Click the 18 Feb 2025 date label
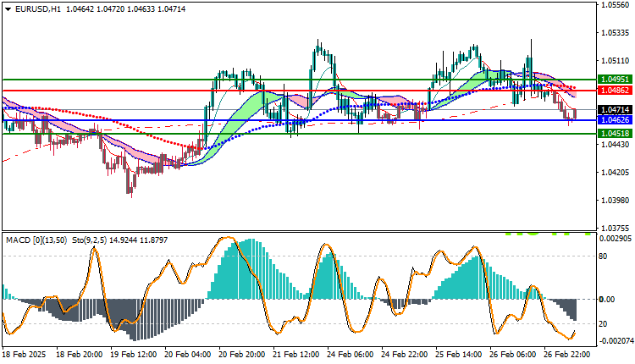 tap(24, 355)
